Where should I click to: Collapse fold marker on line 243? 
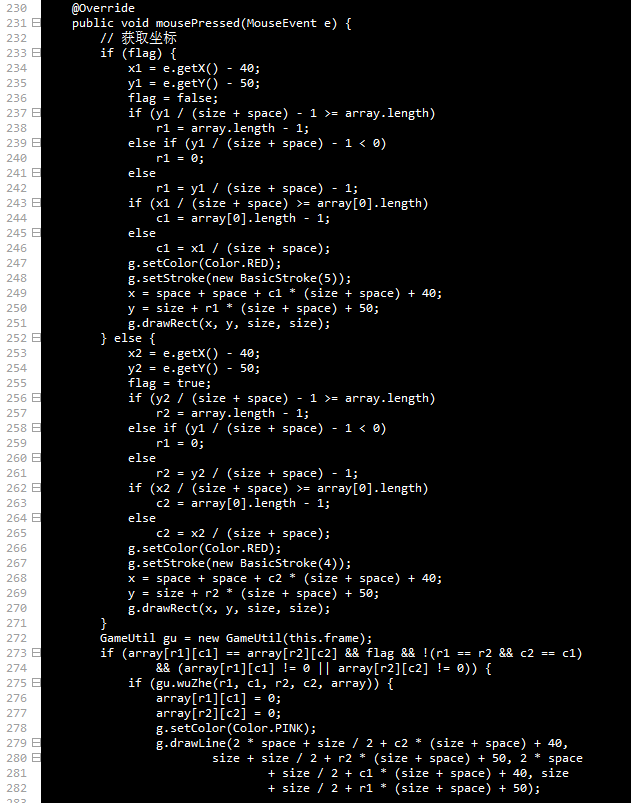coord(36,203)
